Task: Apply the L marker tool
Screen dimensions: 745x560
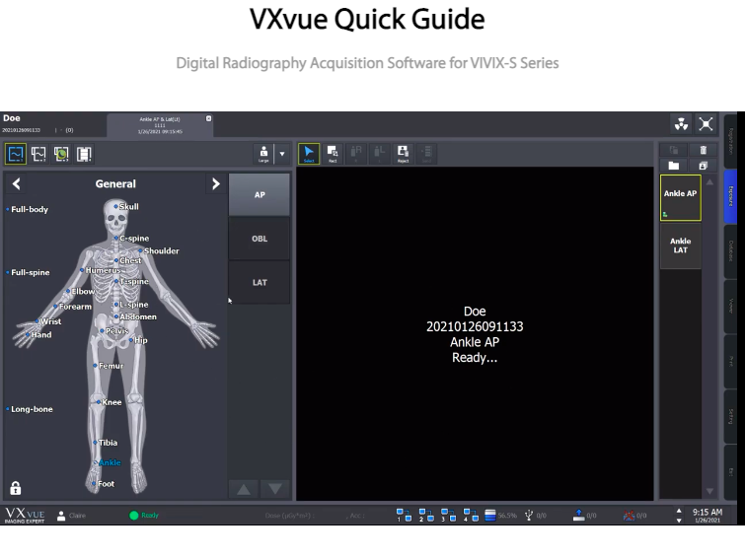Action: 379,154
